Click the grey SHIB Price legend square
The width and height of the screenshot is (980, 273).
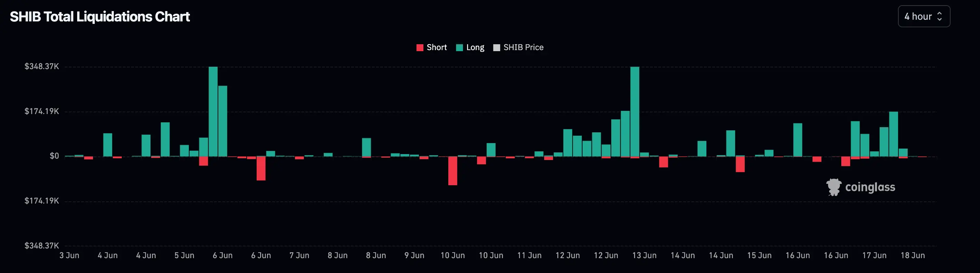point(496,48)
